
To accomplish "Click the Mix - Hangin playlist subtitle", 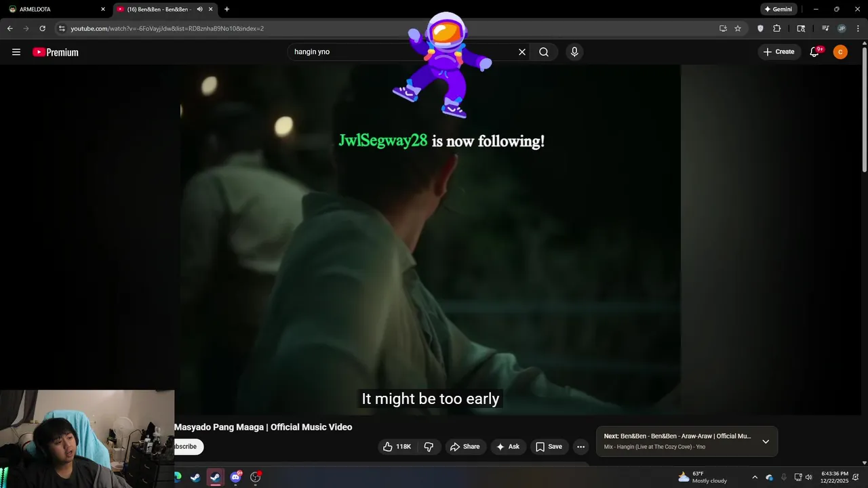I will 654,447.
